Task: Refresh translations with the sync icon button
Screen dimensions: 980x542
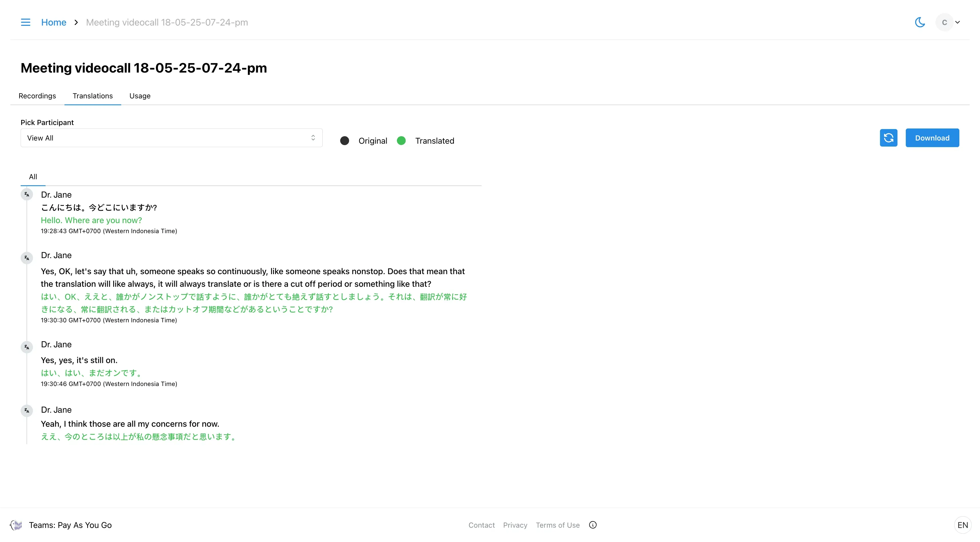Action: [x=889, y=138]
